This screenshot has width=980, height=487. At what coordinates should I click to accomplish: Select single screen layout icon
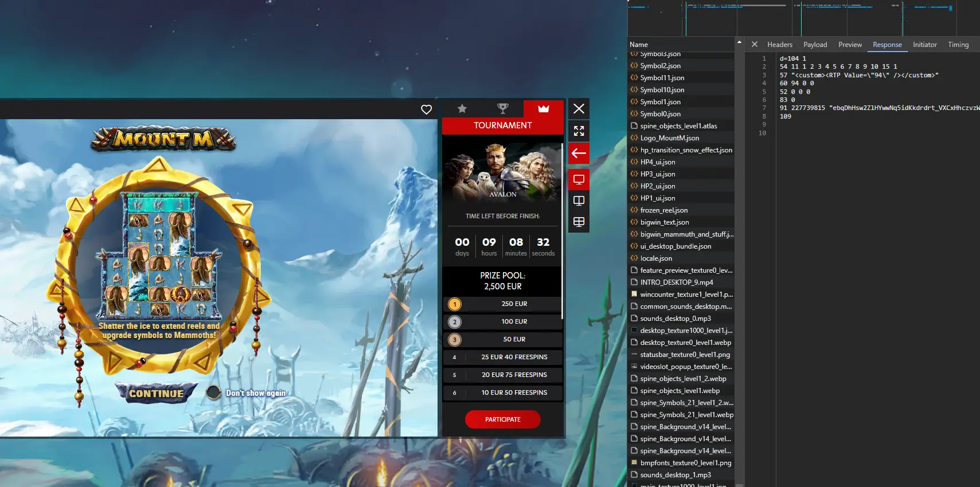[579, 180]
